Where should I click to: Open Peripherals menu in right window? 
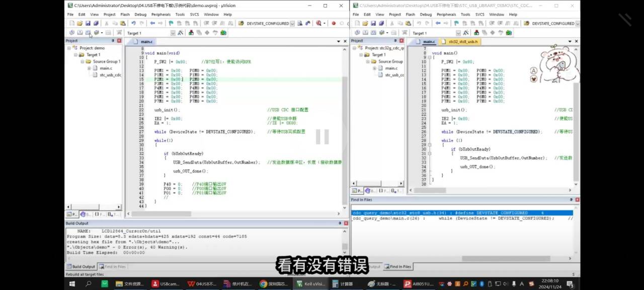(446, 15)
